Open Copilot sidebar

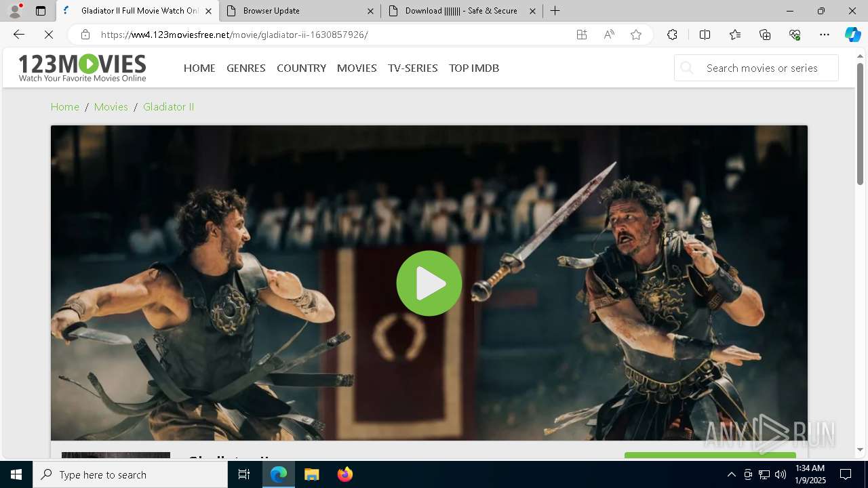click(853, 35)
